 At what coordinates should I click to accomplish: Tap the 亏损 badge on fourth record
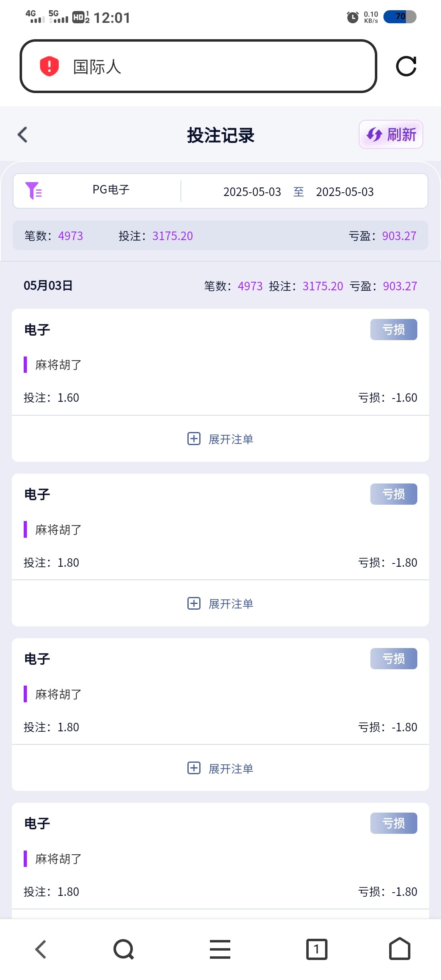coord(394,823)
